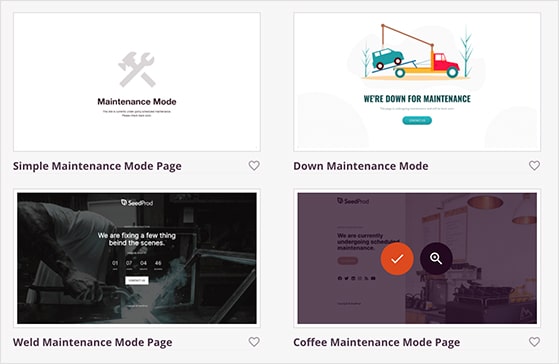Screen dimensions: 559x364
Task: Click the SeedProd logo in Weld preview
Action: (137, 203)
